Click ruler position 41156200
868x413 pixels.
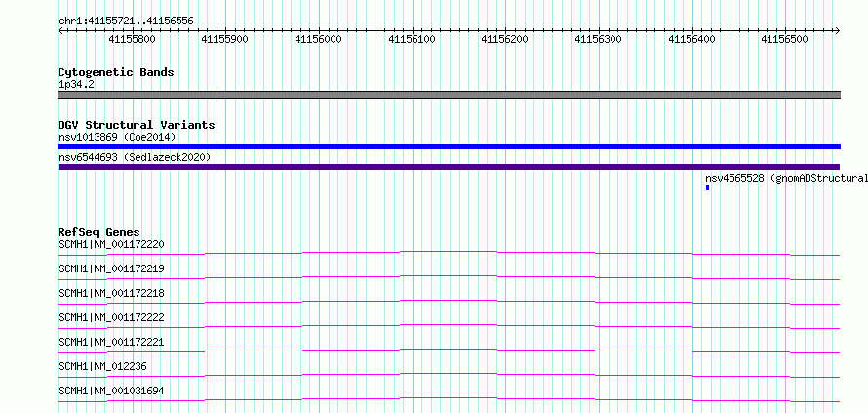click(505, 39)
